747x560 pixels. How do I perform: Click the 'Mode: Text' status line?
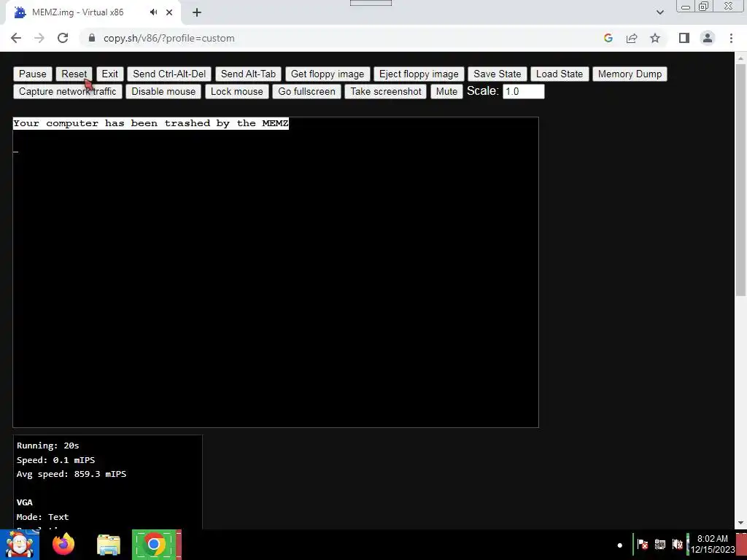[42, 517]
